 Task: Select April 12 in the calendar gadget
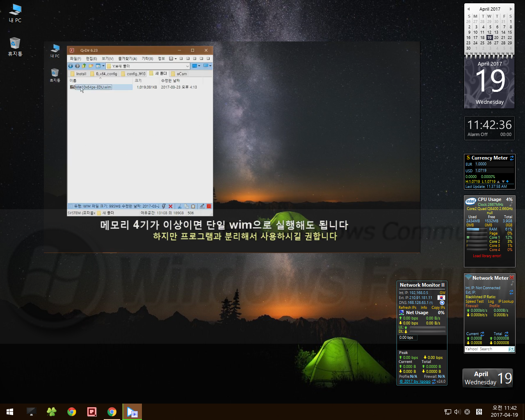coord(489,32)
